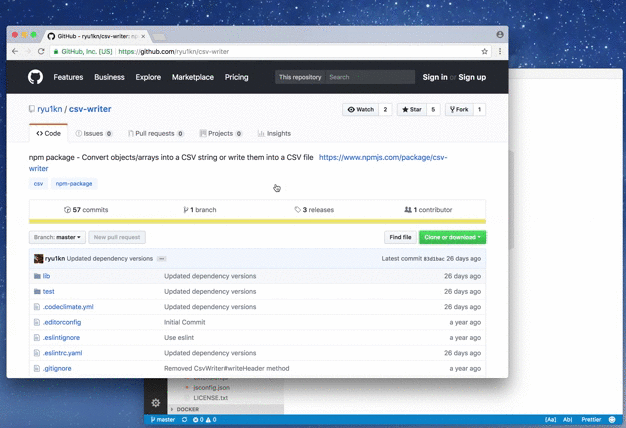626x428 pixels.
Task: Click sync icon in VS Code status bar
Action: click(184, 420)
